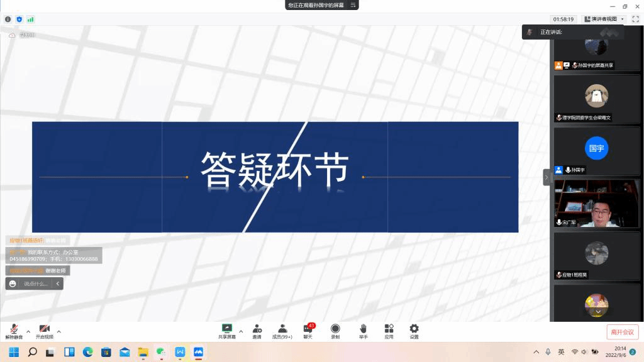Viewport: 644px width, 362px height.
Task: Click the green network signal icon
Action: coord(30,19)
